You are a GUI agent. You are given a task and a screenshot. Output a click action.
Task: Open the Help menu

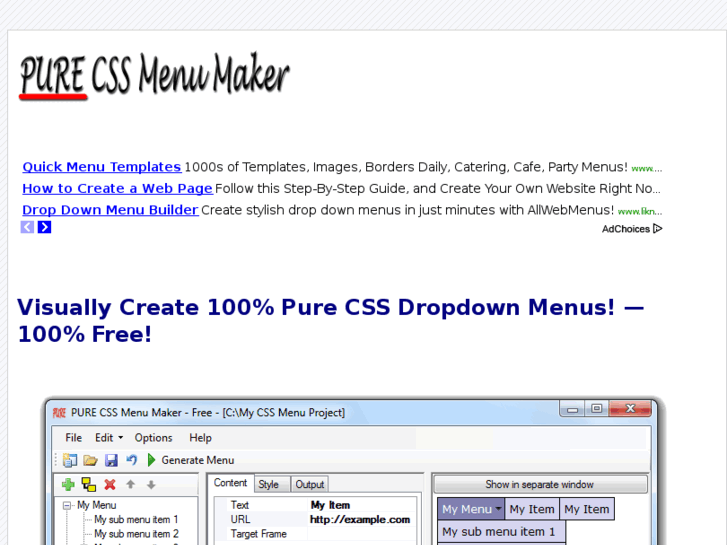200,438
